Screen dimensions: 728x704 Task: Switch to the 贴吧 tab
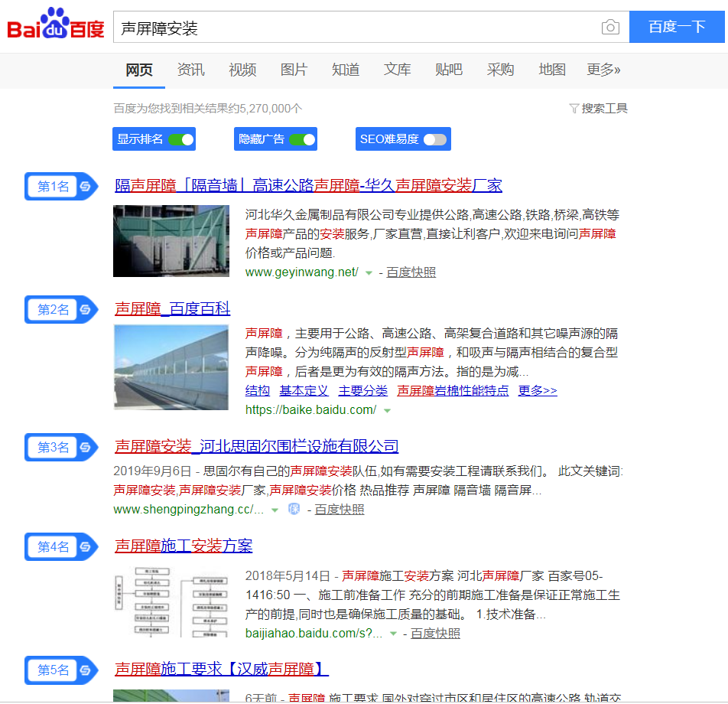448,70
